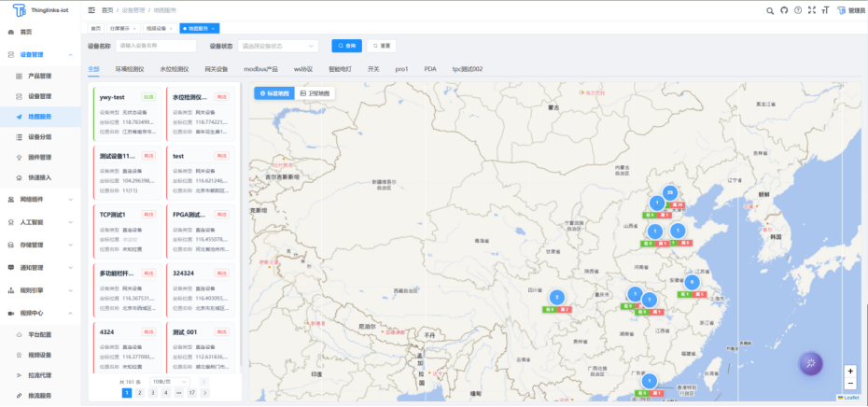Open the font size icon
868x407 pixels.
tap(826, 10)
